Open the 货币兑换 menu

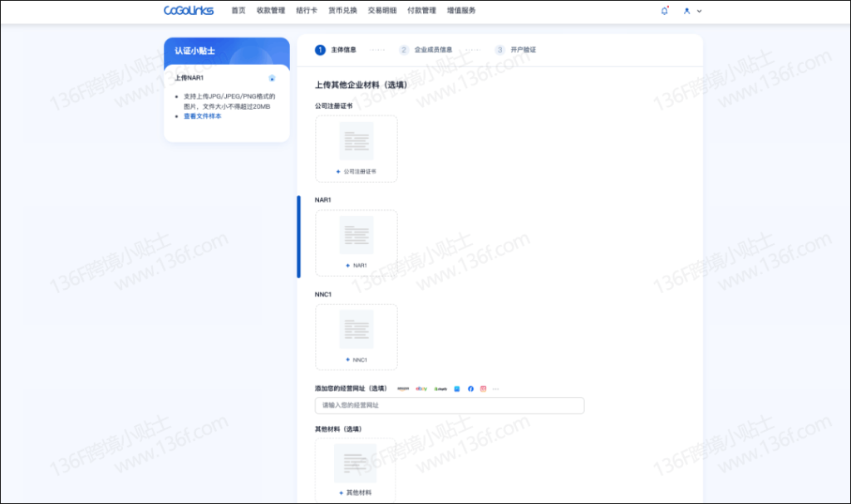342,10
